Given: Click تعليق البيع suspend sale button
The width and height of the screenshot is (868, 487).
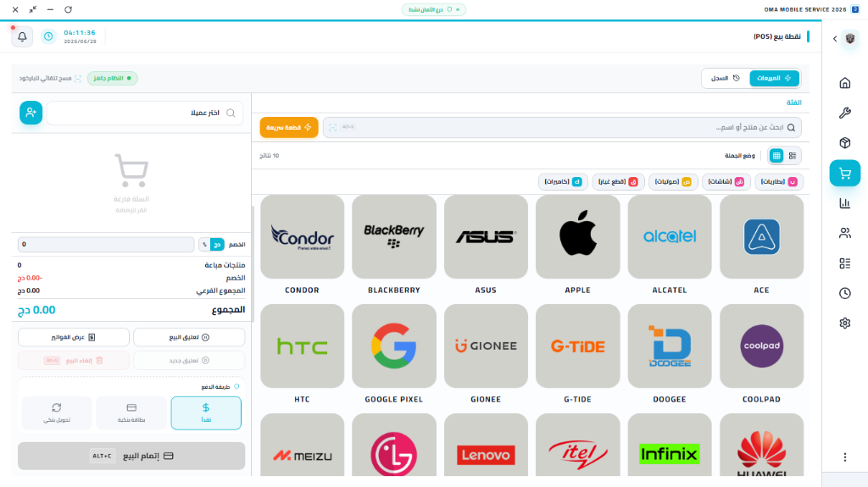Looking at the screenshot, I should (189, 337).
